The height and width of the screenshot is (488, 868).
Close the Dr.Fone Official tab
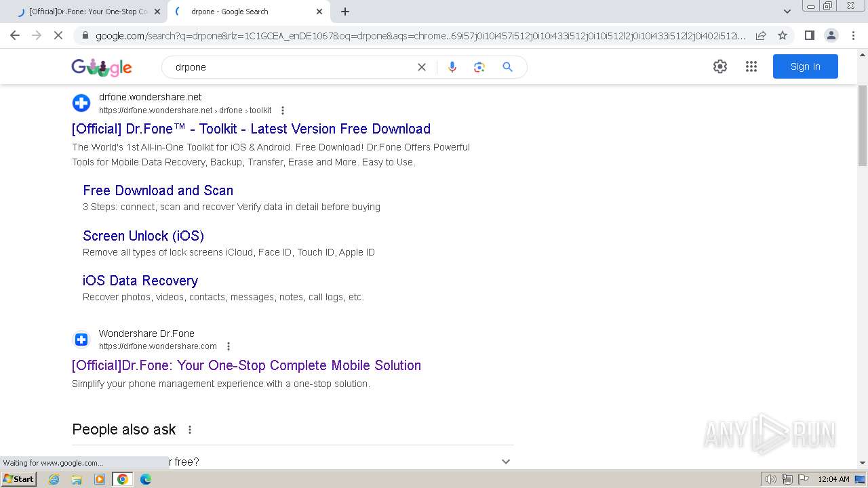pos(157,12)
